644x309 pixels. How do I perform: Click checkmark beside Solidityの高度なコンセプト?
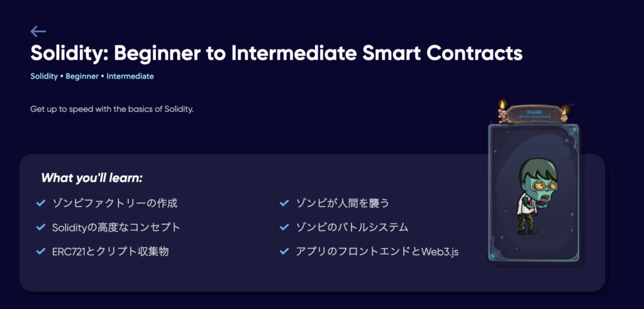[40, 227]
